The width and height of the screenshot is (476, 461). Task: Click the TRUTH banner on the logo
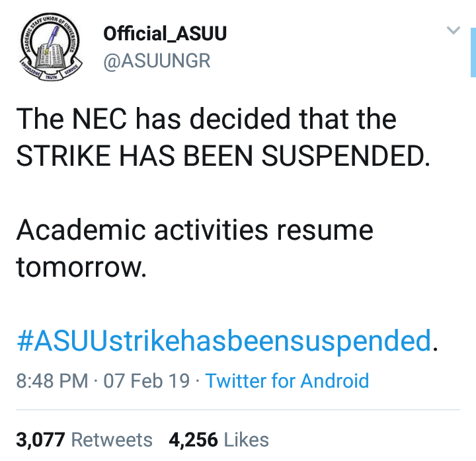[51, 78]
